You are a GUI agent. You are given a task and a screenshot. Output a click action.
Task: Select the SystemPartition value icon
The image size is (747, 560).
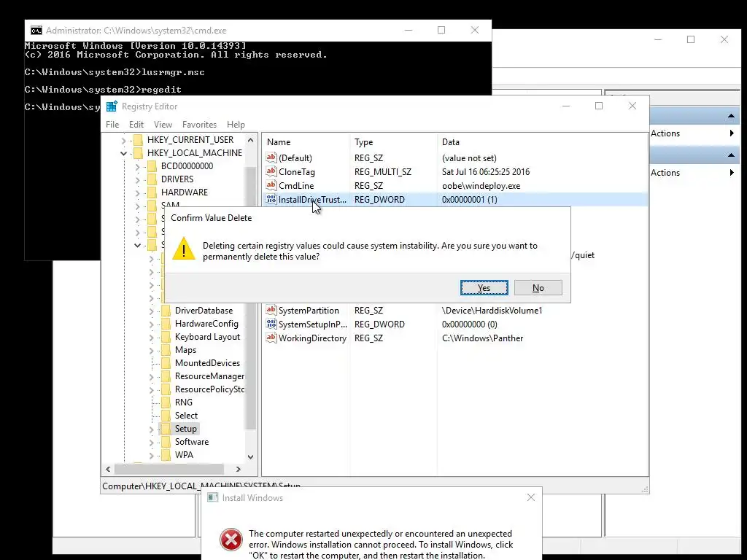(271, 310)
